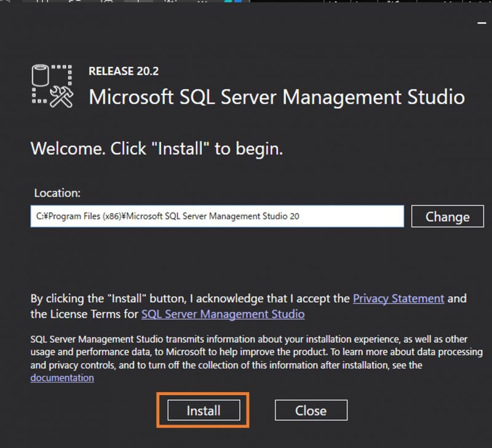Focus the Location path input field
Viewport: 492px width, 448px height.
(217, 216)
